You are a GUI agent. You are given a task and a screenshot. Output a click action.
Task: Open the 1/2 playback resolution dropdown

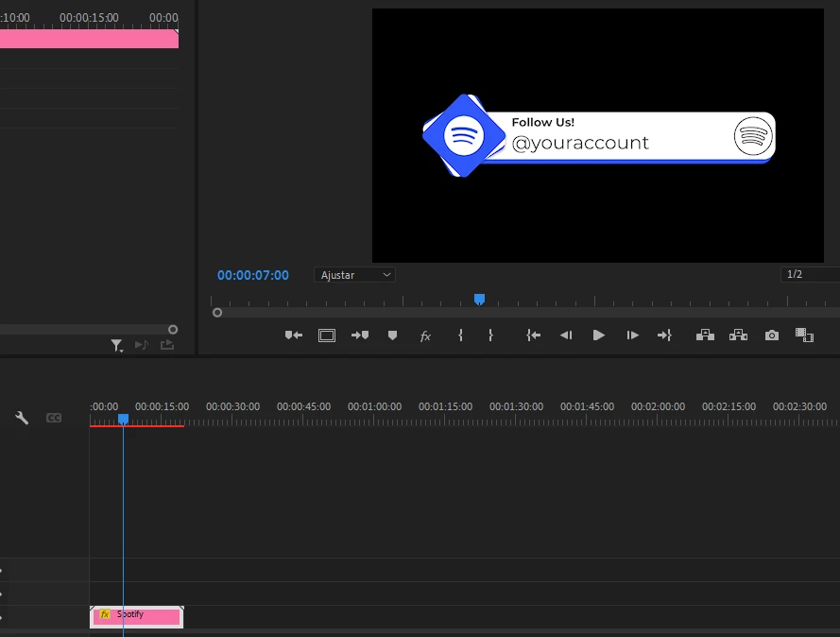point(810,274)
